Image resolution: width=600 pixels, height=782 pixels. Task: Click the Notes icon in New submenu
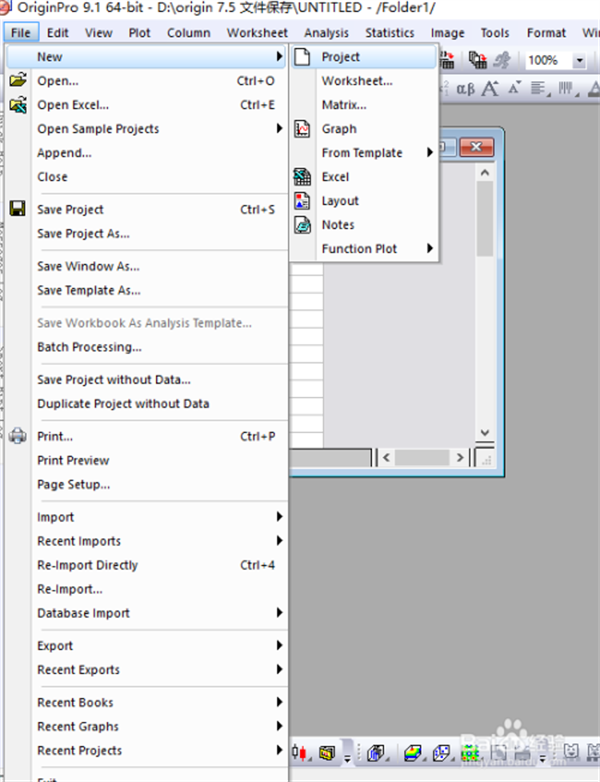coord(302,225)
